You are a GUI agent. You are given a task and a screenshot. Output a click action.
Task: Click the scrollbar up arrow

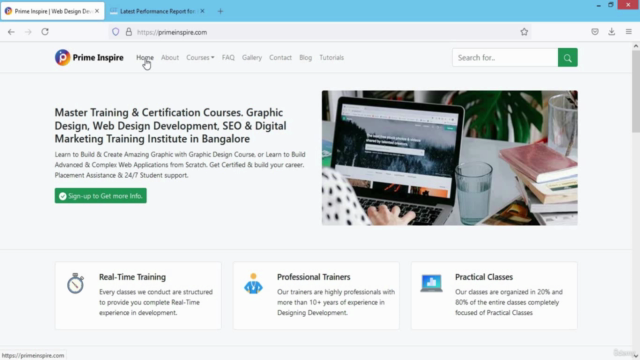tap(636, 46)
